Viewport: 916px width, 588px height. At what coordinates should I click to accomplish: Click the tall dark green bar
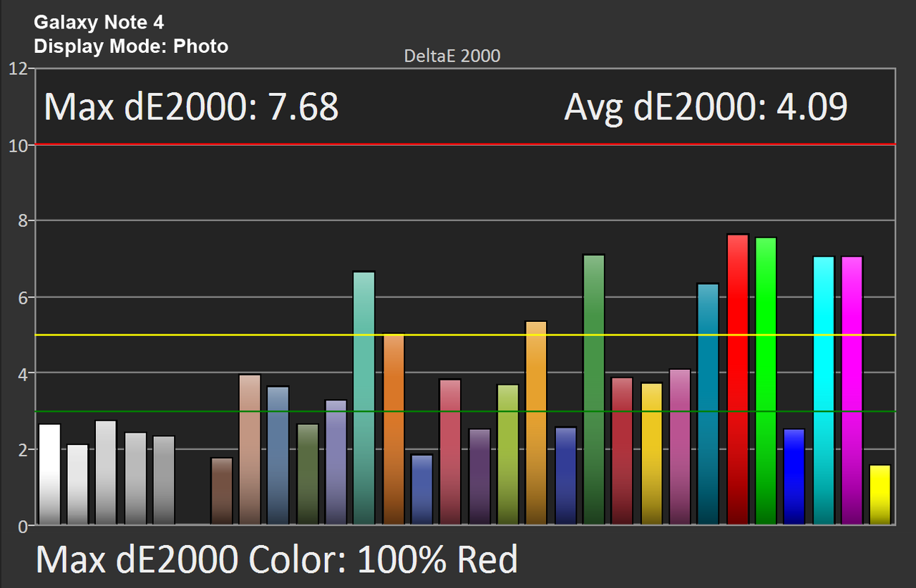(x=594, y=390)
